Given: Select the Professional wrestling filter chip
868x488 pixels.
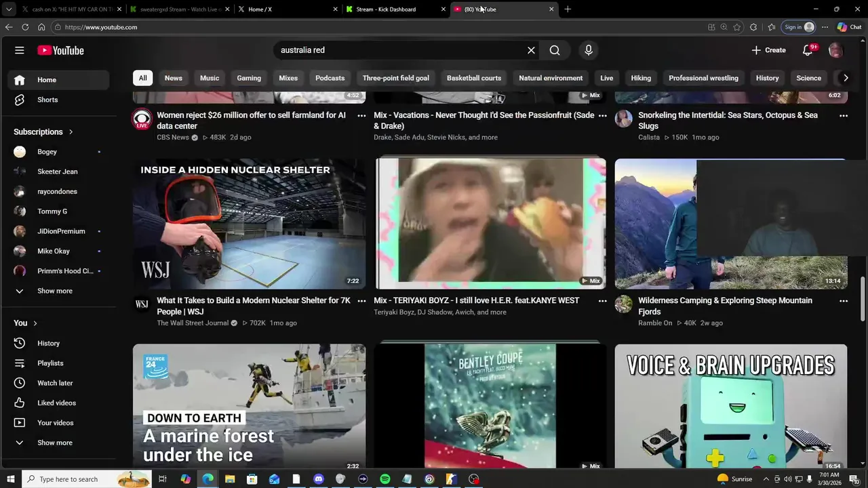Looking at the screenshot, I should (x=703, y=78).
